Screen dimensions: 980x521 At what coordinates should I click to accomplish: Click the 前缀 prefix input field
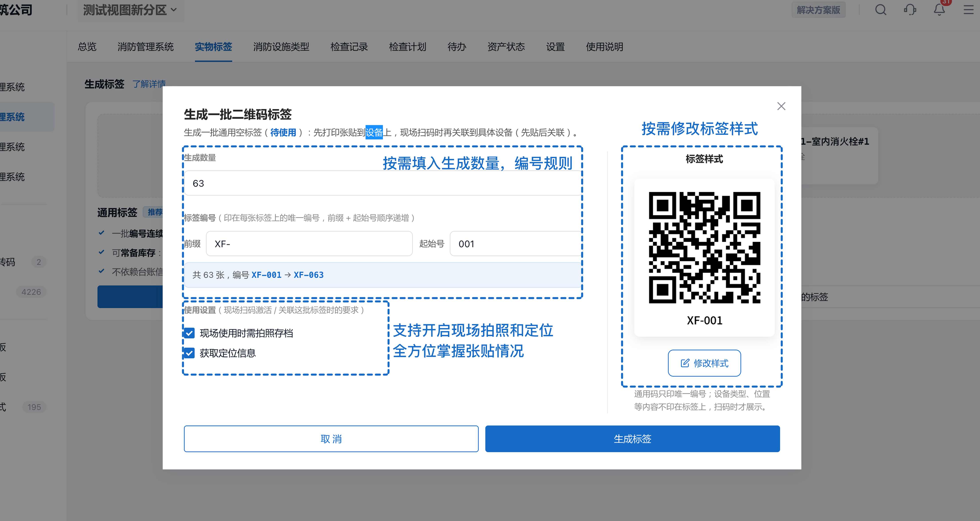[x=309, y=244]
